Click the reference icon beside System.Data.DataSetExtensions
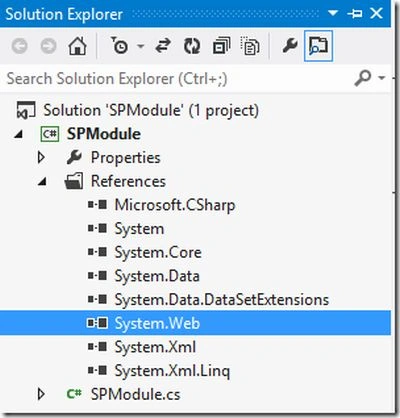Image resolution: width=400 pixels, height=418 pixels. [x=97, y=299]
